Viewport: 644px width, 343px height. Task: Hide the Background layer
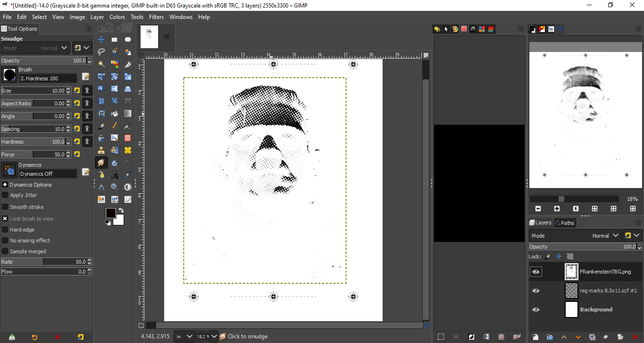[535, 309]
